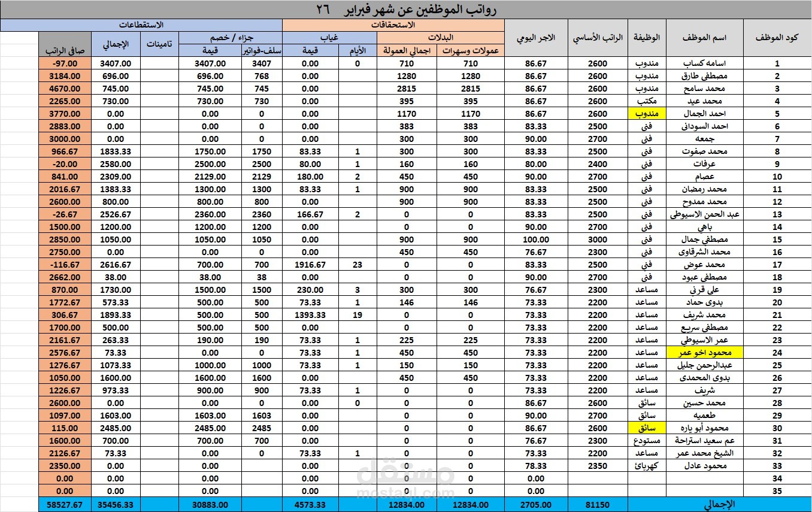Image resolution: width=812 pixels, height=512 pixels.
Task: Click the yellow مندوب cell of احمد الجمال
Action: [646, 114]
